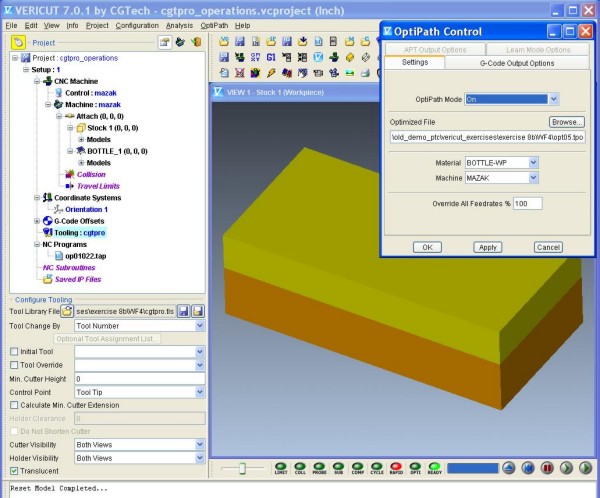This screenshot has height=498, width=600.
Task: Click the COLL status light
Action: tap(300, 468)
